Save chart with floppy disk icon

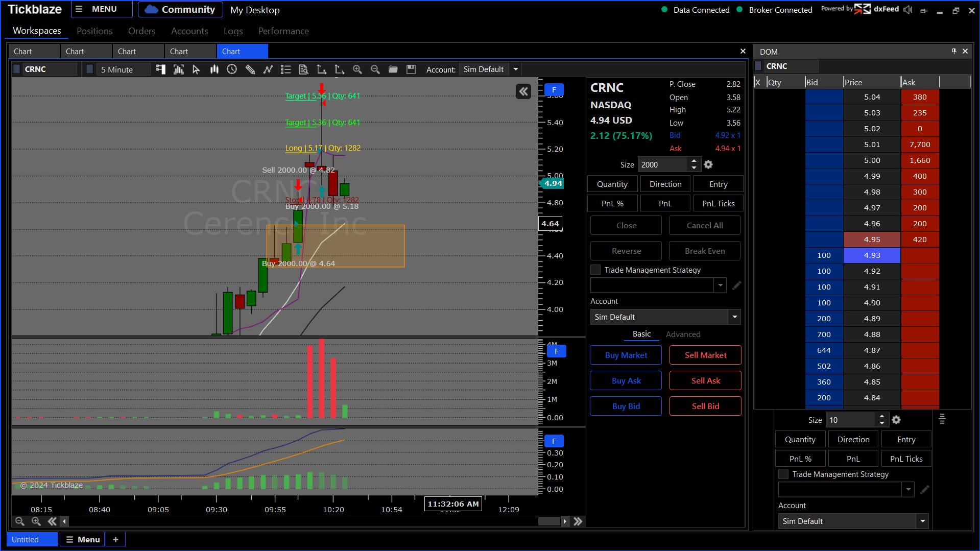(411, 69)
